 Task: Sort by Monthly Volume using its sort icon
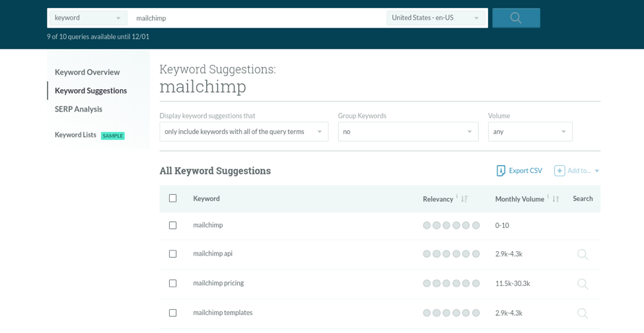coord(555,199)
